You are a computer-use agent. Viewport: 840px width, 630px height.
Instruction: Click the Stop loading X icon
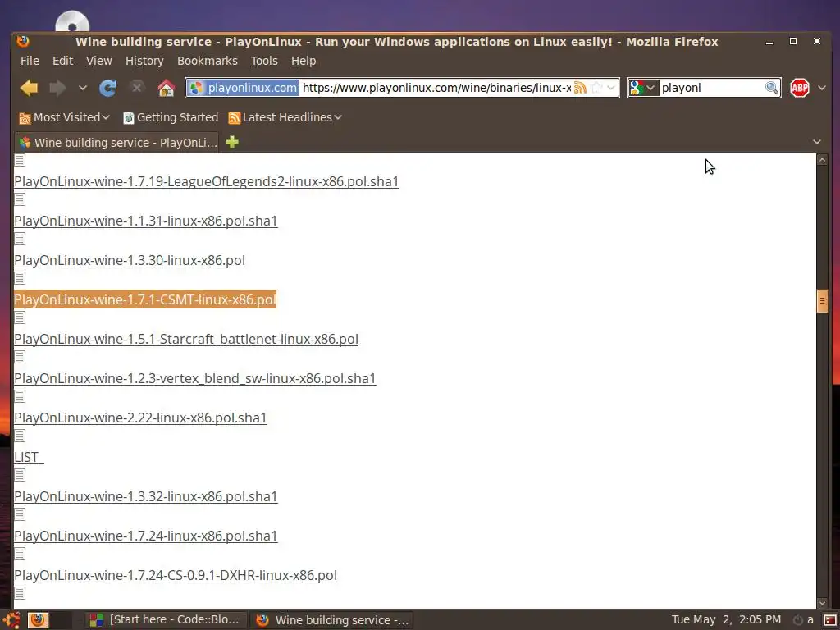[x=137, y=87]
